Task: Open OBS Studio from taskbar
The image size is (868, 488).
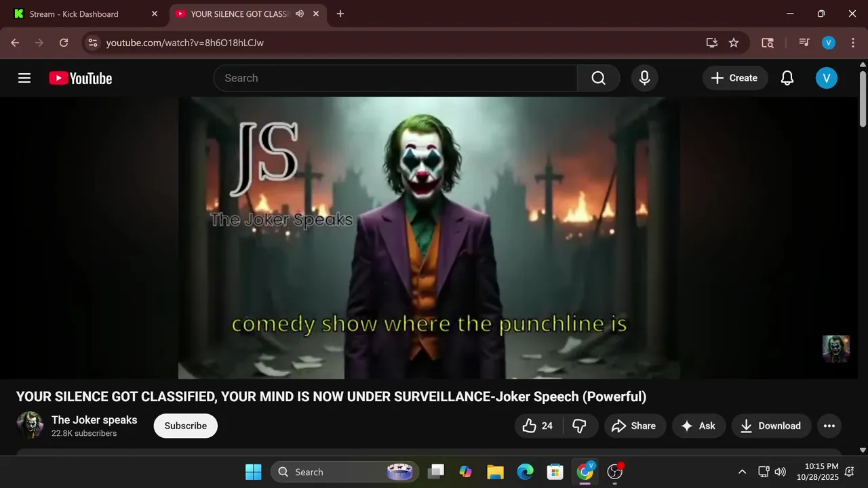Action: 614,472
